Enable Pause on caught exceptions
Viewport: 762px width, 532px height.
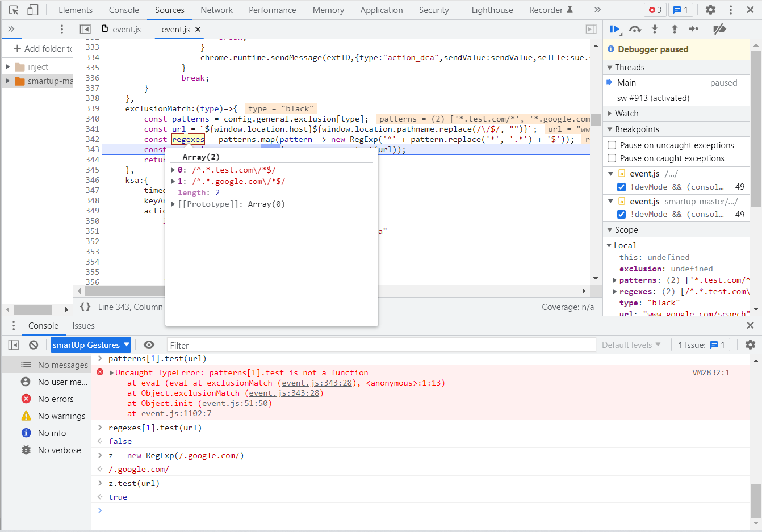[612, 158]
